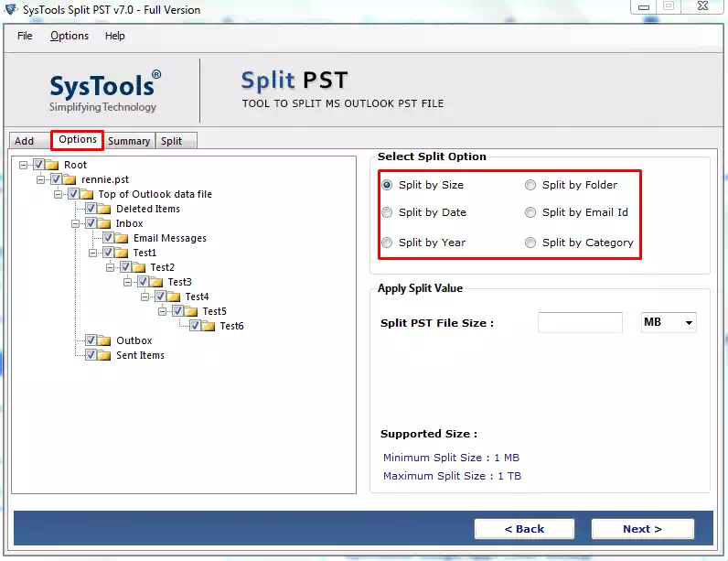Screen dimensions: 728x561
Task: Collapse the Inbox tree node
Action: coord(76,223)
